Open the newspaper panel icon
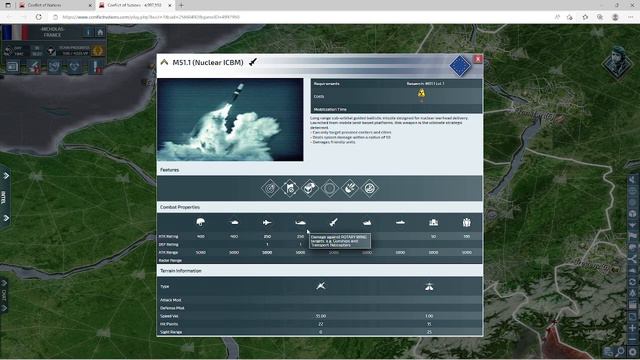 pos(12,66)
